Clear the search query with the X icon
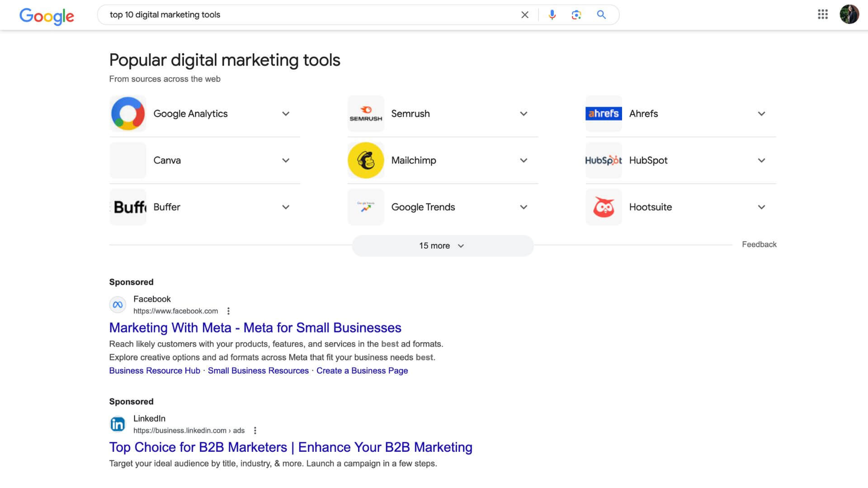This screenshot has height=488, width=868. pyautogui.click(x=525, y=15)
